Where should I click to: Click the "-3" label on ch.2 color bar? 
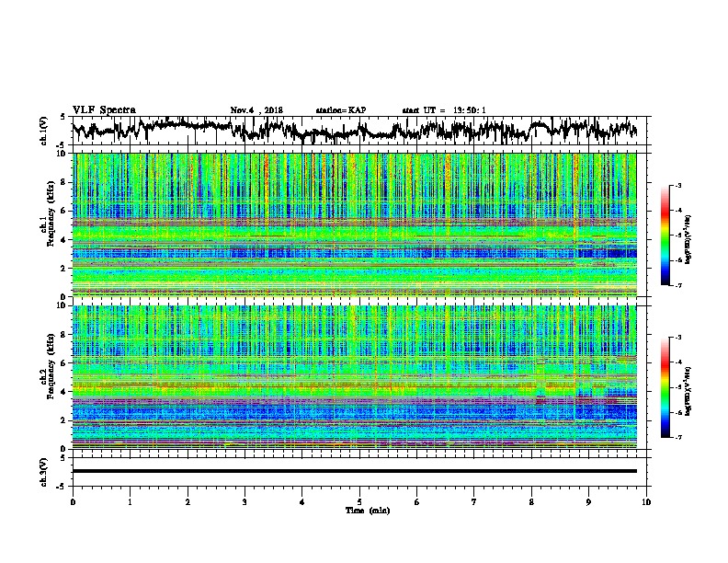tap(678, 338)
